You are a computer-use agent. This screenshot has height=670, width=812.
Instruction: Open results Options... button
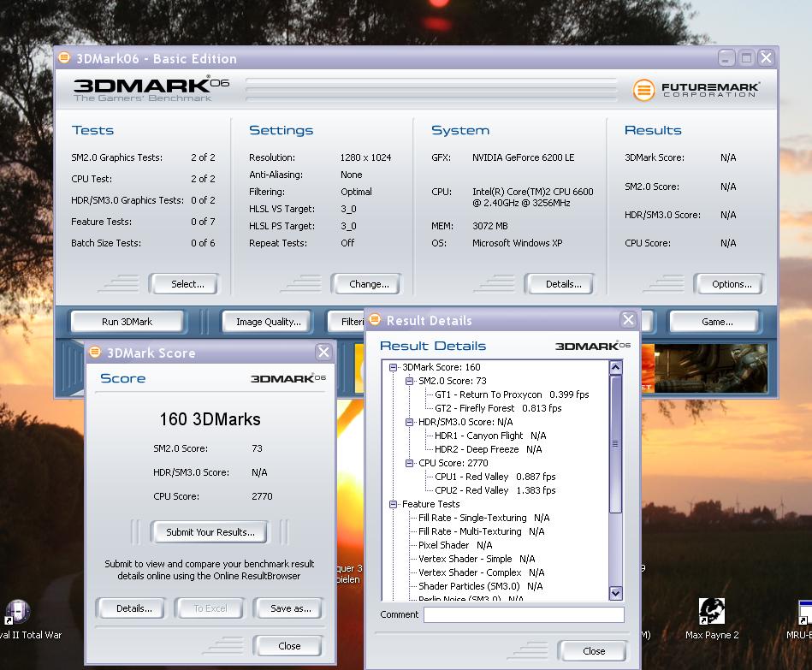tap(729, 284)
